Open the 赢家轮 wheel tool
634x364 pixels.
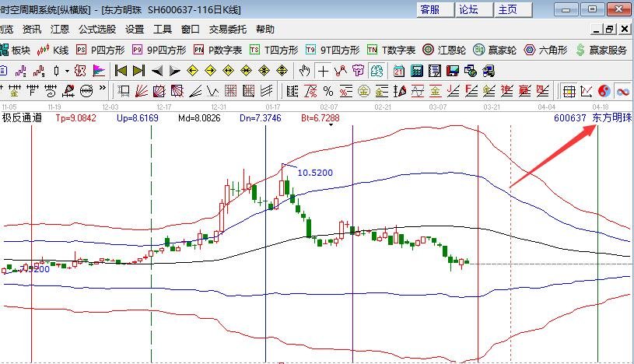(x=495, y=50)
